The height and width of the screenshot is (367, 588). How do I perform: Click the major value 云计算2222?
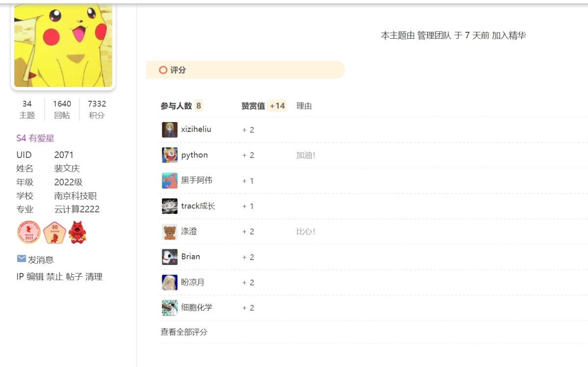click(77, 209)
